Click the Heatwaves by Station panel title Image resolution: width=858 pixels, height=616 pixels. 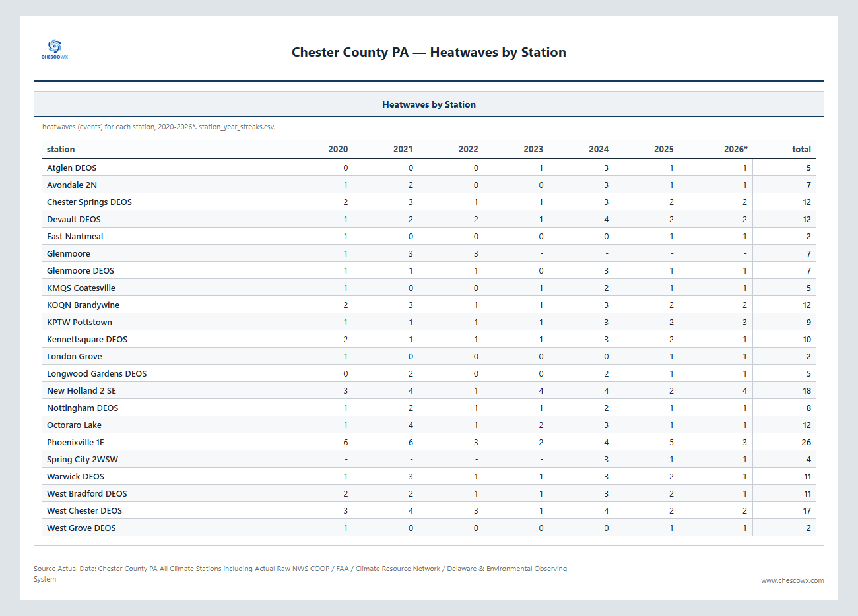(429, 104)
